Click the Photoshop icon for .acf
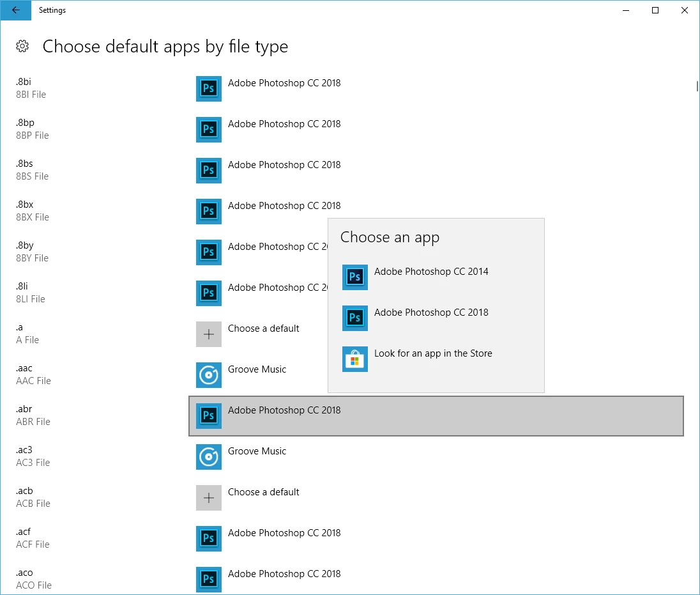The image size is (700, 595). tap(208, 538)
